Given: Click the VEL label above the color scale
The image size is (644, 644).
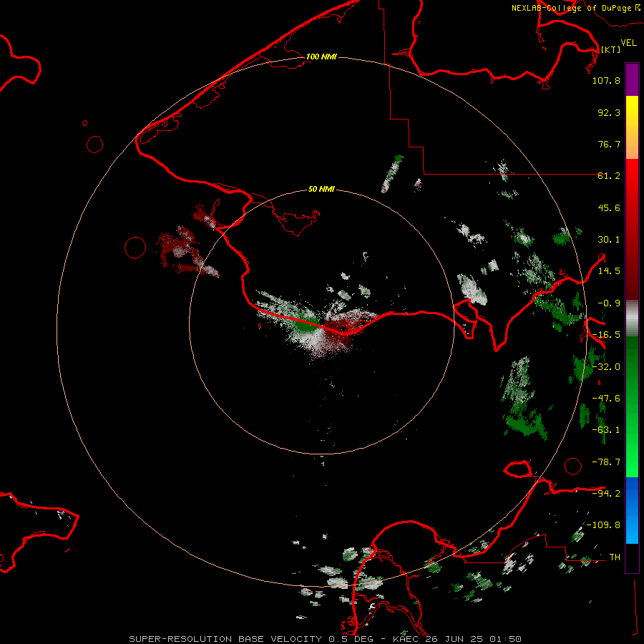Looking at the screenshot, I should [629, 43].
